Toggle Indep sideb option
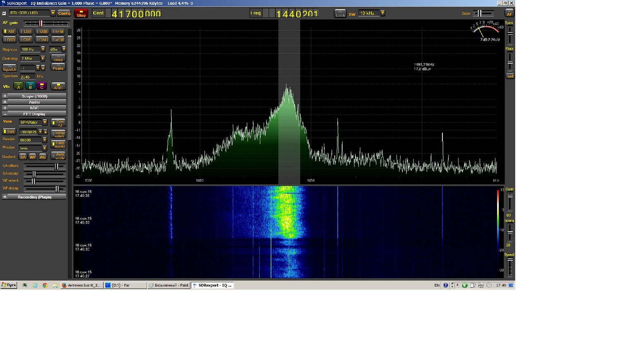 point(58,134)
